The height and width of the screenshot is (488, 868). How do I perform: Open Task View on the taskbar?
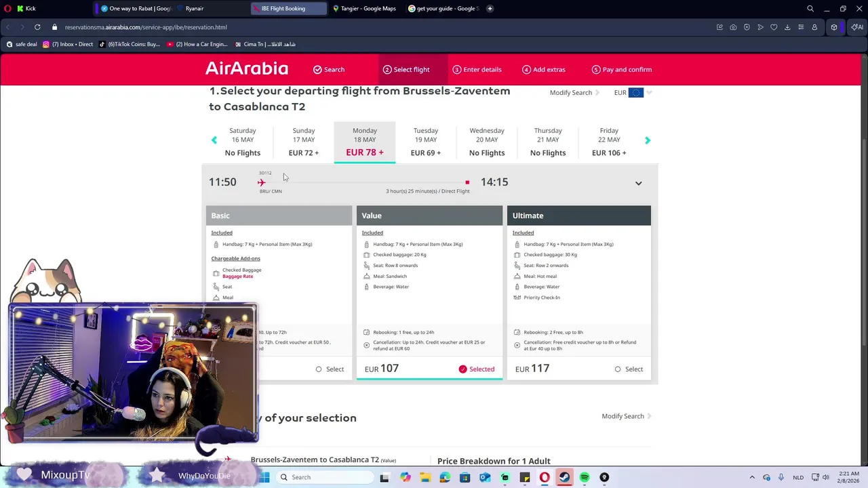point(384,477)
